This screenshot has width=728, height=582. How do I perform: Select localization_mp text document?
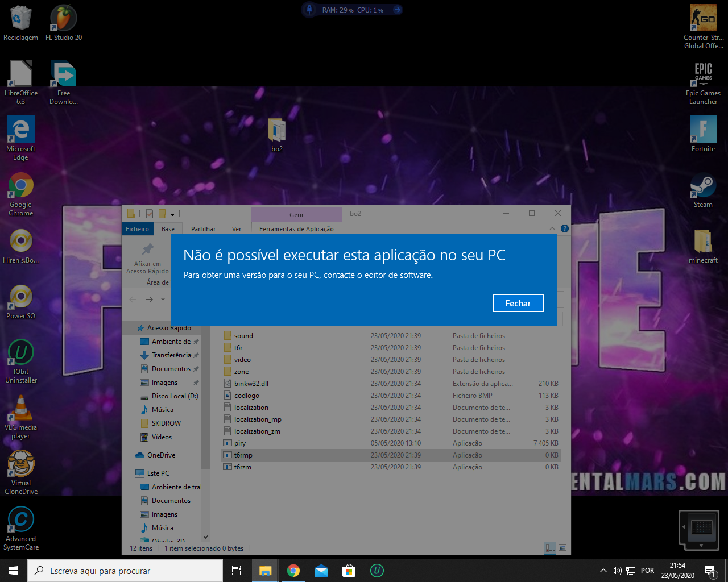point(390,419)
